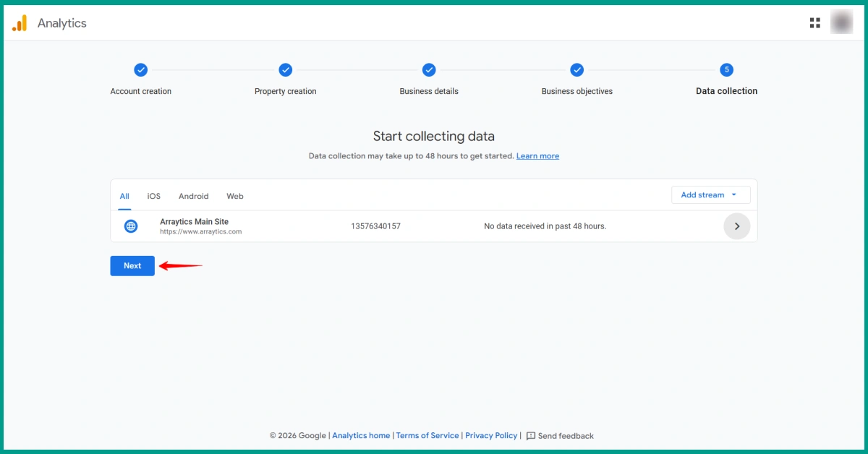Switch to the iOS tab
The width and height of the screenshot is (868, 454).
coord(154,196)
